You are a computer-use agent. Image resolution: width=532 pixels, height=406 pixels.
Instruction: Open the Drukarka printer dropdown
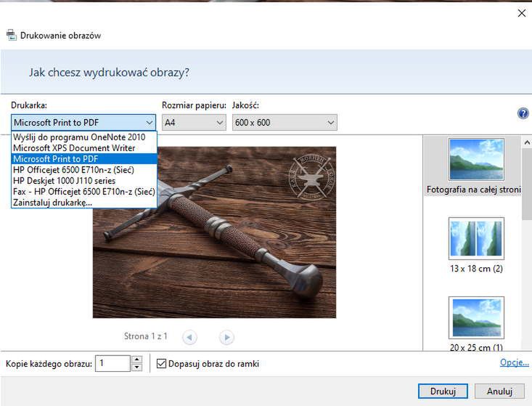[x=83, y=122]
